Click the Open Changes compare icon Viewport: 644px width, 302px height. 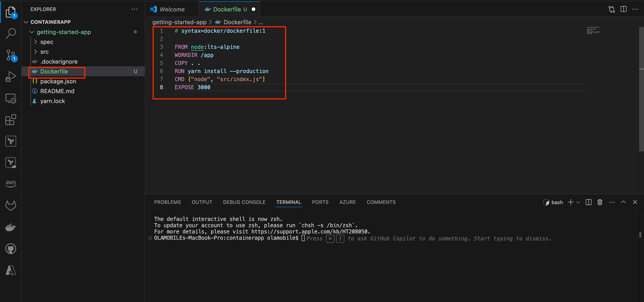[x=612, y=9]
